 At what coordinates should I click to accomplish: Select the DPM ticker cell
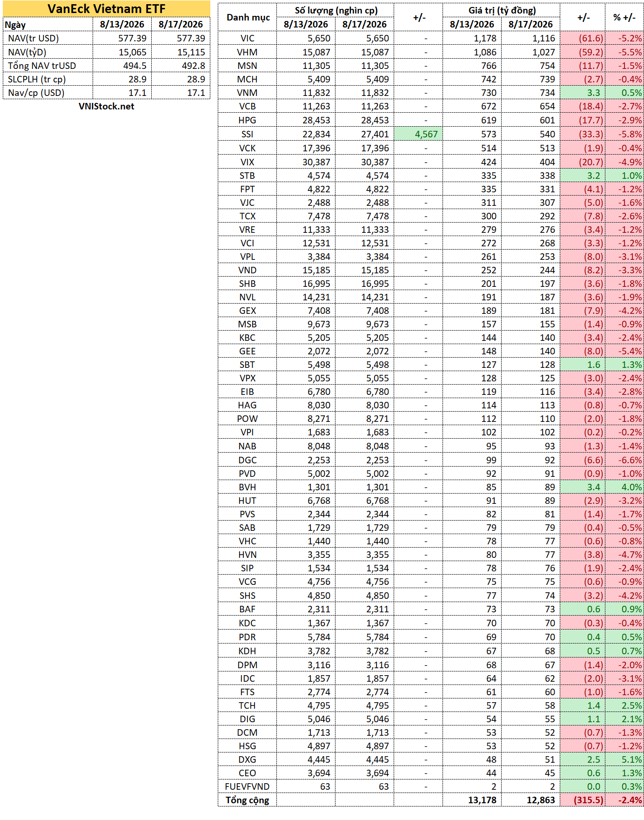point(248,665)
